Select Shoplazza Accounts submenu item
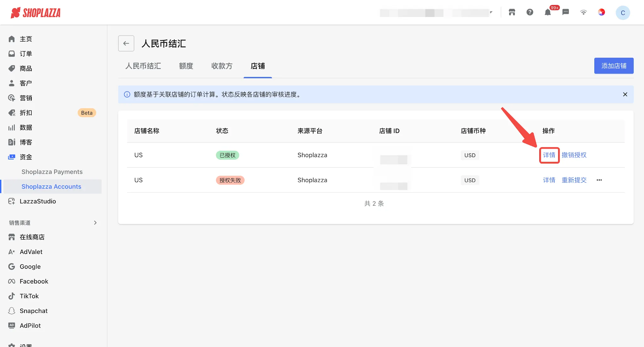The width and height of the screenshot is (644, 347). (52, 187)
